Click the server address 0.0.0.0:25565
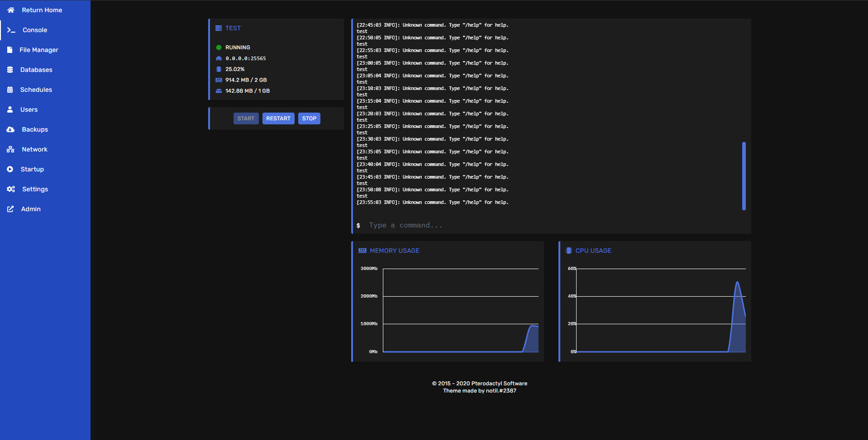 (x=246, y=58)
